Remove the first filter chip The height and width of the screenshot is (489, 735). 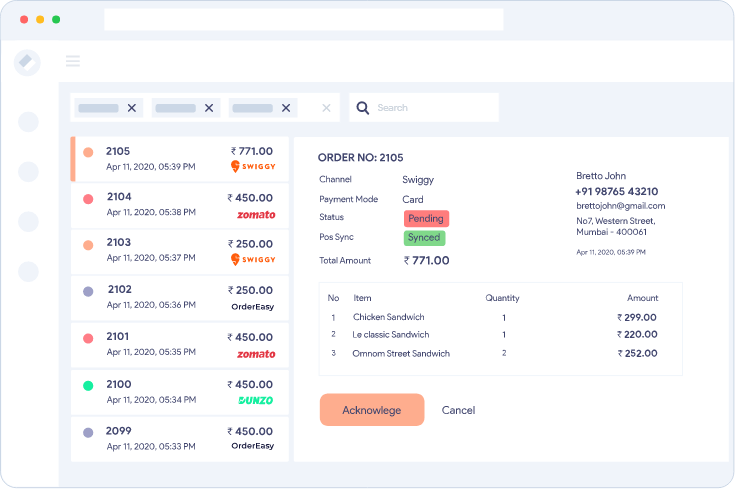(132, 108)
